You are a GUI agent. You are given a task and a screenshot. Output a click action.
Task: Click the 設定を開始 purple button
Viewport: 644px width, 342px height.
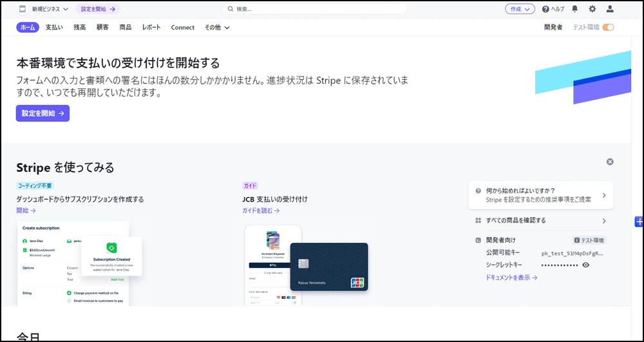point(43,113)
